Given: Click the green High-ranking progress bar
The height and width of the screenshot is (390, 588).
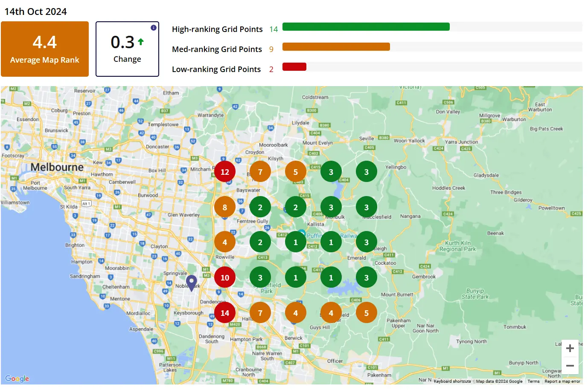Looking at the screenshot, I should pos(366,27).
